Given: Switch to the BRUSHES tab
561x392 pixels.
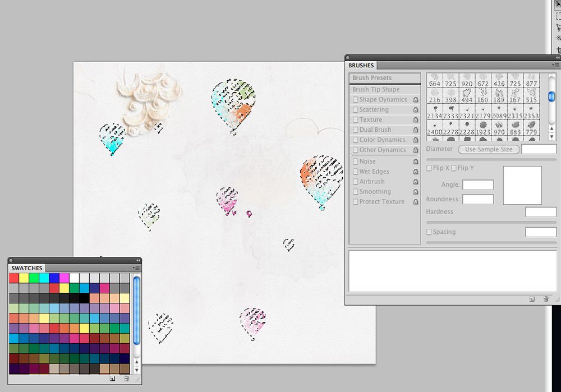Looking at the screenshot, I should click(361, 66).
